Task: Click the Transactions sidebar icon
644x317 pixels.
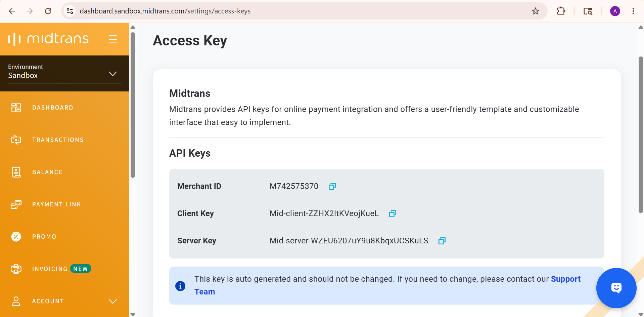Action: coord(16,140)
